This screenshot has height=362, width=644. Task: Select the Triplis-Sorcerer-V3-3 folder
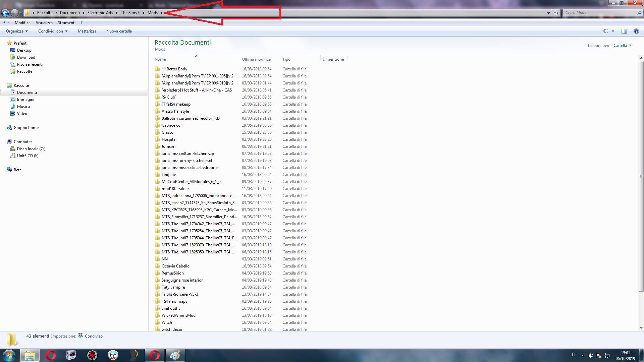[x=180, y=294]
